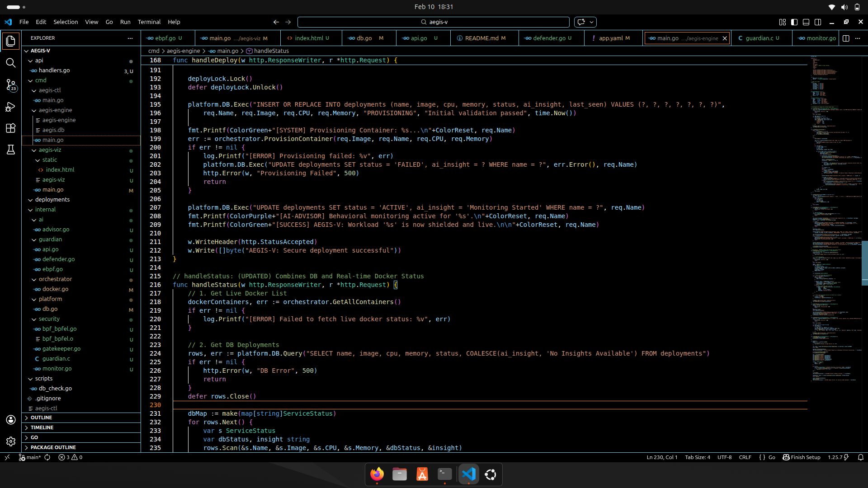Screen dimensions: 868x488
Task: Toggle the primary sidebar visibility
Action: [794, 22]
